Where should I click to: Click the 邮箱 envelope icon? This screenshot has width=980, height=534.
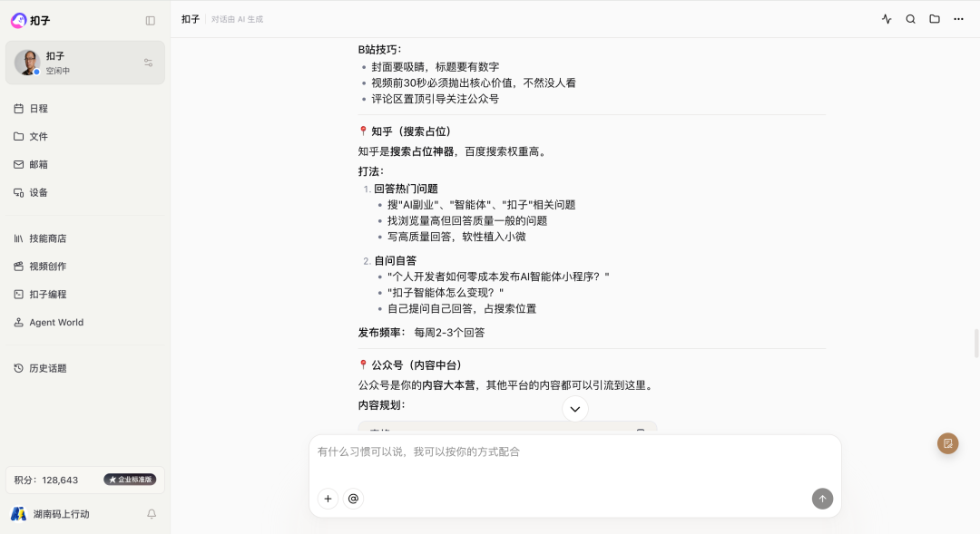(19, 164)
